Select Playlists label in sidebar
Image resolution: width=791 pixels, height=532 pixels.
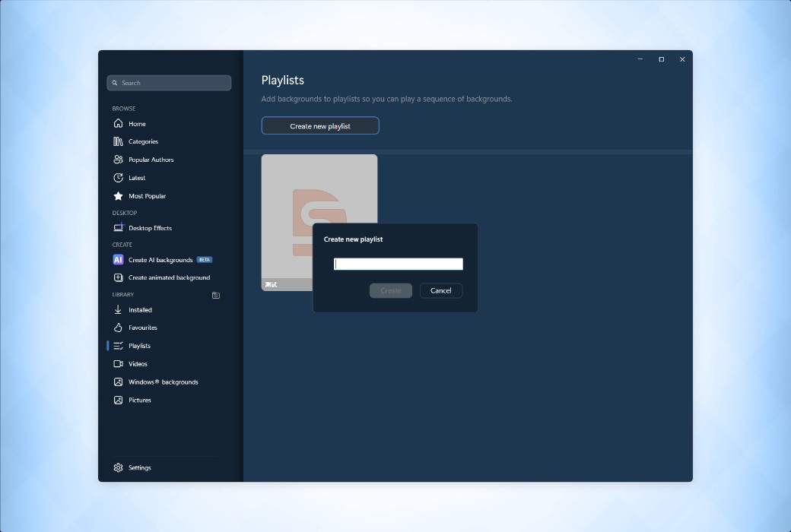pyautogui.click(x=139, y=346)
